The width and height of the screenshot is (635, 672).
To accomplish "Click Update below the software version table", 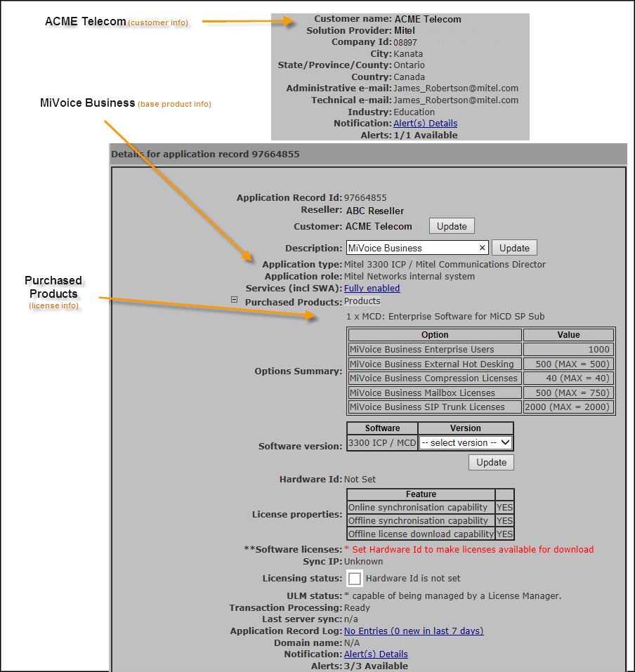I will tap(491, 463).
